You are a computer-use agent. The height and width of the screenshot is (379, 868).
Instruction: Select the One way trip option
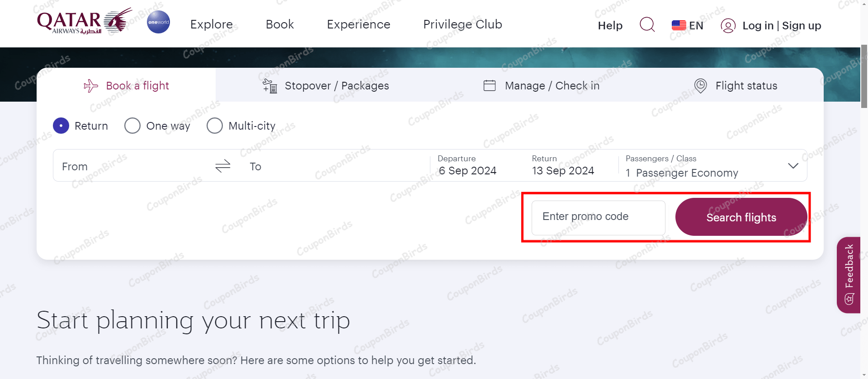(132, 126)
